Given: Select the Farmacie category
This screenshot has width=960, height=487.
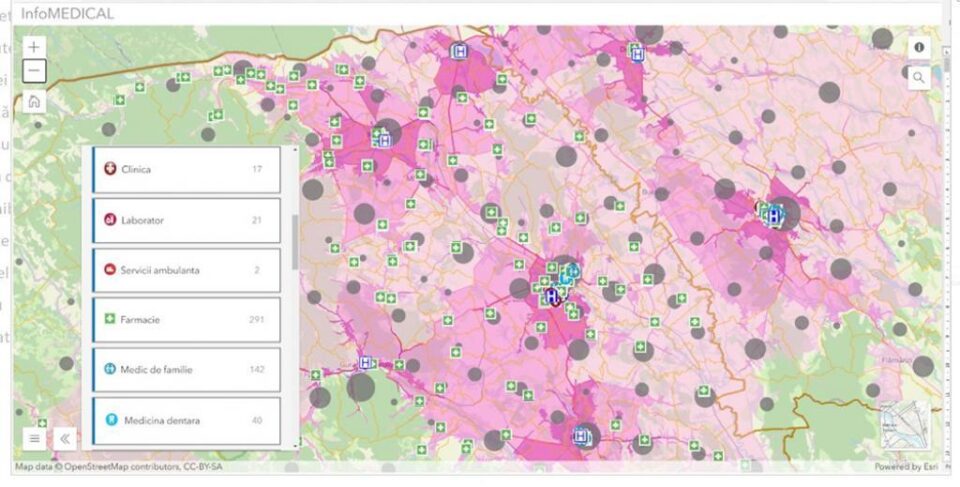Looking at the screenshot, I should (187, 320).
